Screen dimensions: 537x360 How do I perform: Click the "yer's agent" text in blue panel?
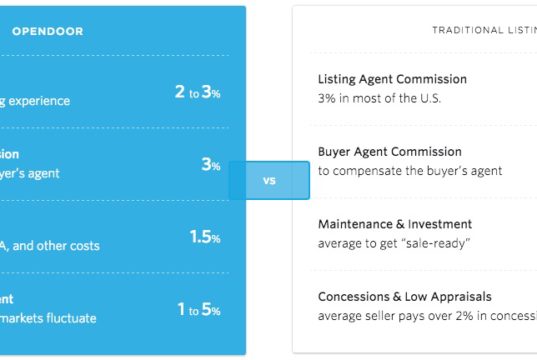pyautogui.click(x=30, y=174)
